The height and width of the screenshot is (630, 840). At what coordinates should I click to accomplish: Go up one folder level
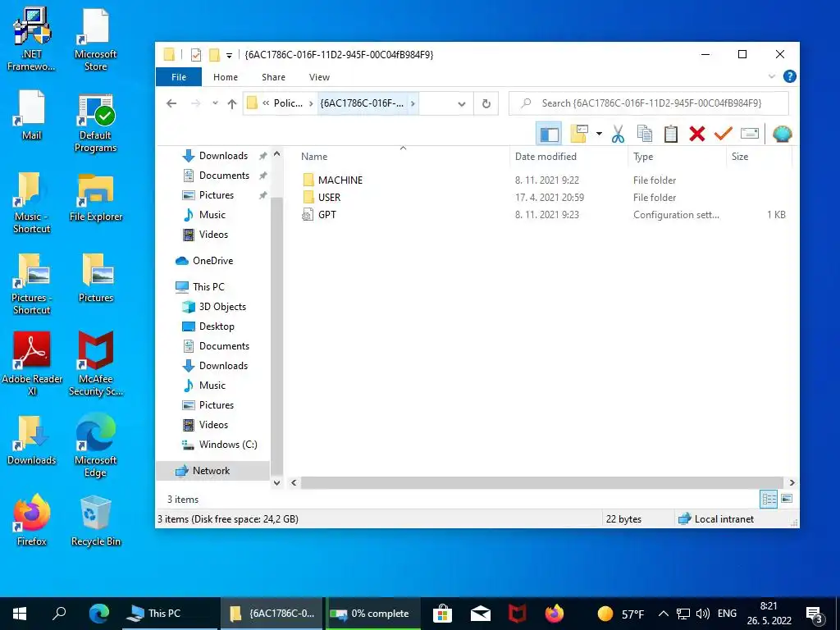232,103
